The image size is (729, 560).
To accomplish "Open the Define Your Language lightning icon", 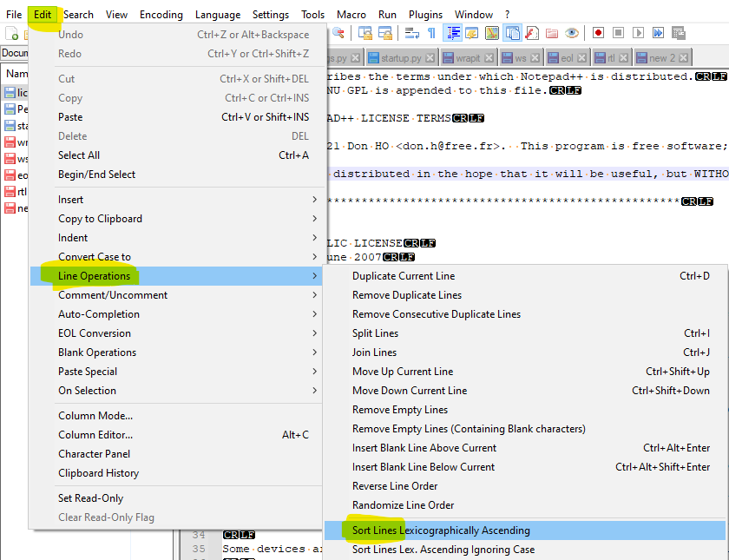I will click(472, 33).
